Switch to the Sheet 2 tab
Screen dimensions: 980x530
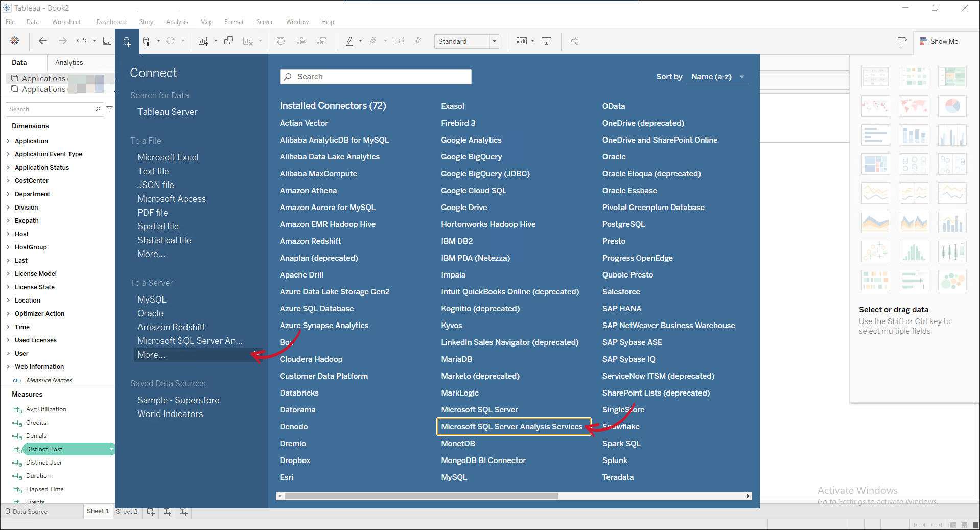126,511
